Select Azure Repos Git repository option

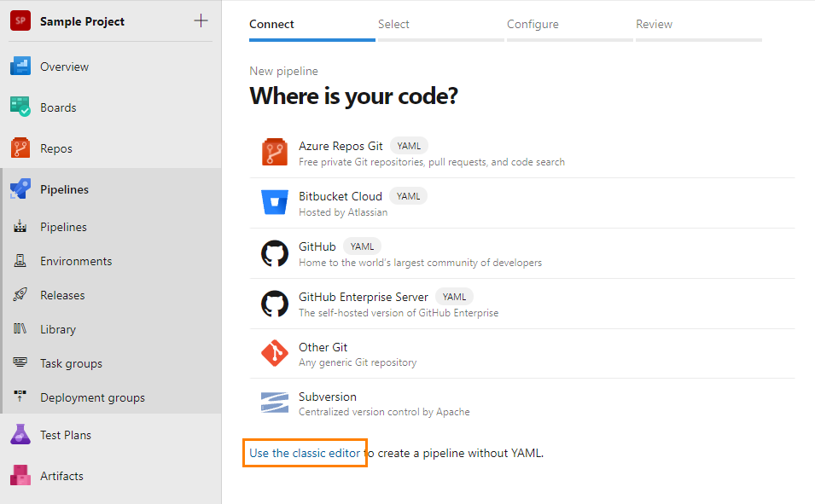(341, 146)
